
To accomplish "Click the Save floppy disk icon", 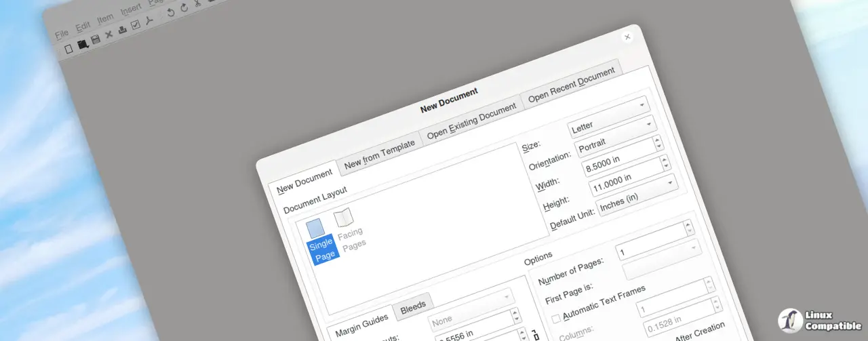I will pyautogui.click(x=96, y=40).
